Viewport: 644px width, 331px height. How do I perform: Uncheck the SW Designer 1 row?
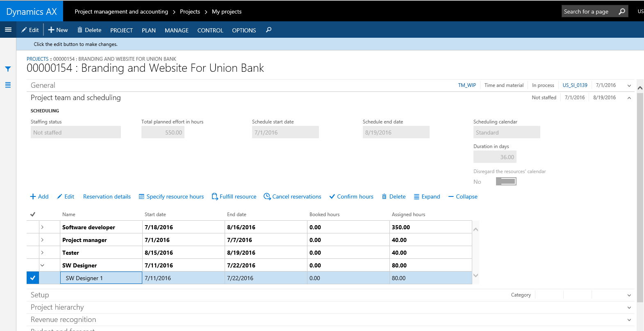33,278
